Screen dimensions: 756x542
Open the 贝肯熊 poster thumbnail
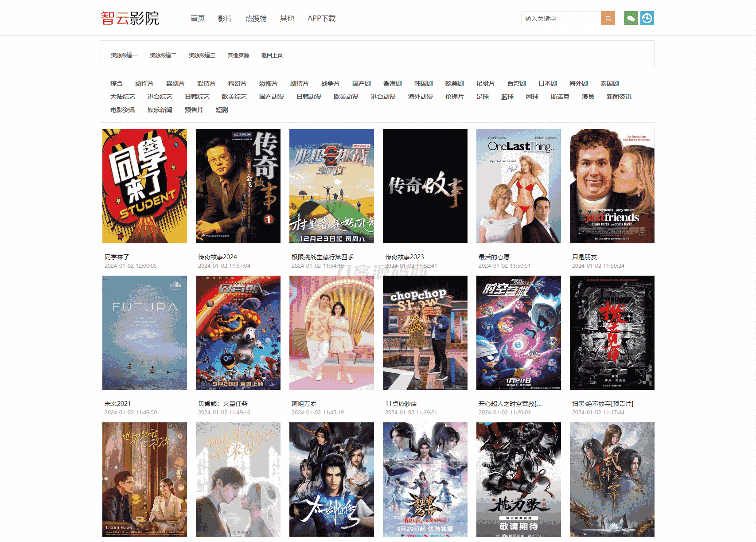238,333
